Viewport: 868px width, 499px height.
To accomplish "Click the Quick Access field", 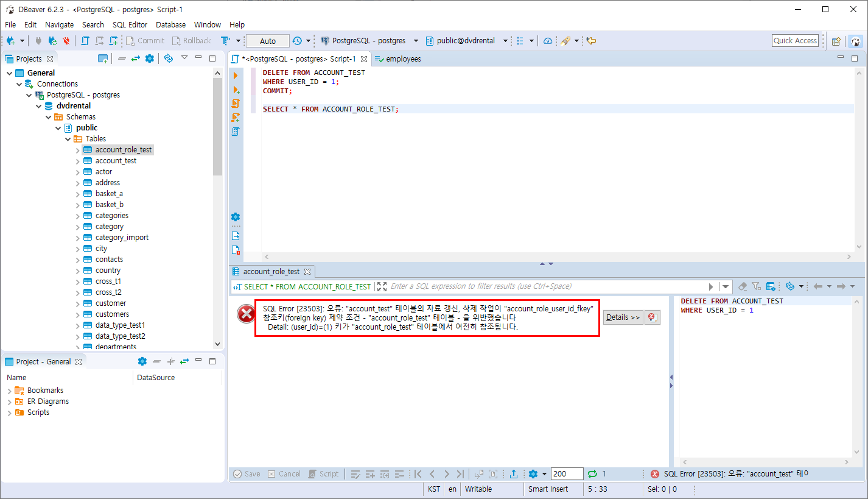I will point(795,41).
